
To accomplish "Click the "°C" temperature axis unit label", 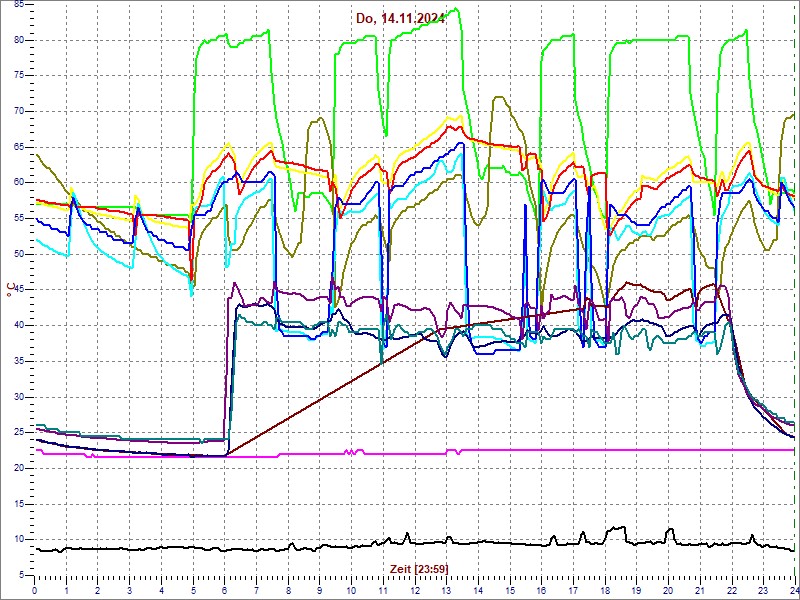I will [10, 290].
